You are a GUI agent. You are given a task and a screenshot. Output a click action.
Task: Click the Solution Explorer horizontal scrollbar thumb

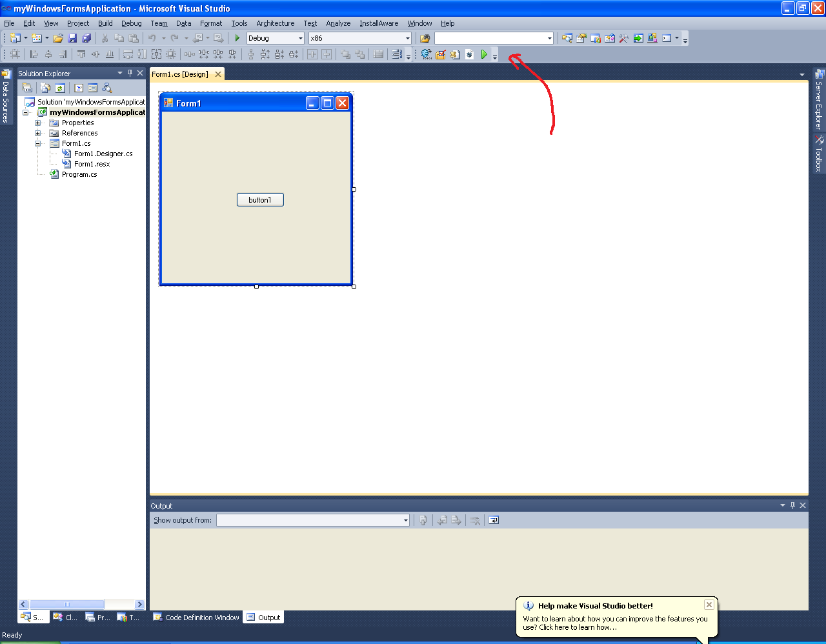67,605
